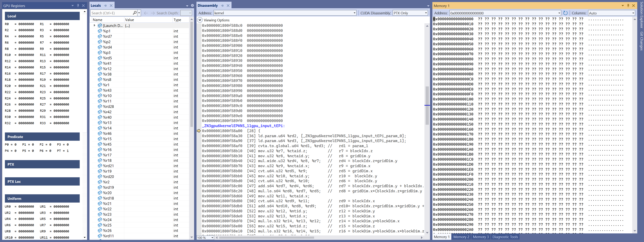Image resolution: width=644 pixels, height=242 pixels.
Task: Open the Disassembly zoom 100 % dropdown
Action: pos(212,237)
